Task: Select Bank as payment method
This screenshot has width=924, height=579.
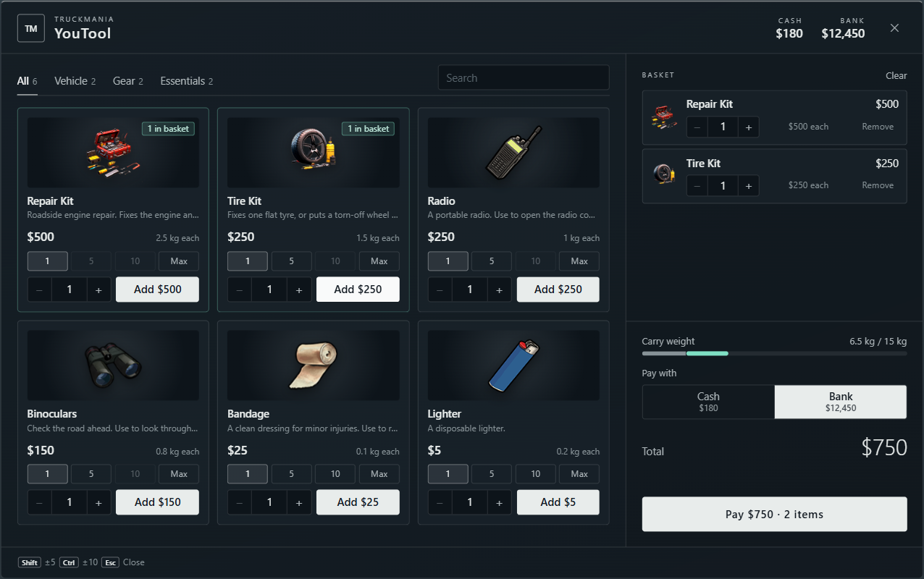Action: 841,402
